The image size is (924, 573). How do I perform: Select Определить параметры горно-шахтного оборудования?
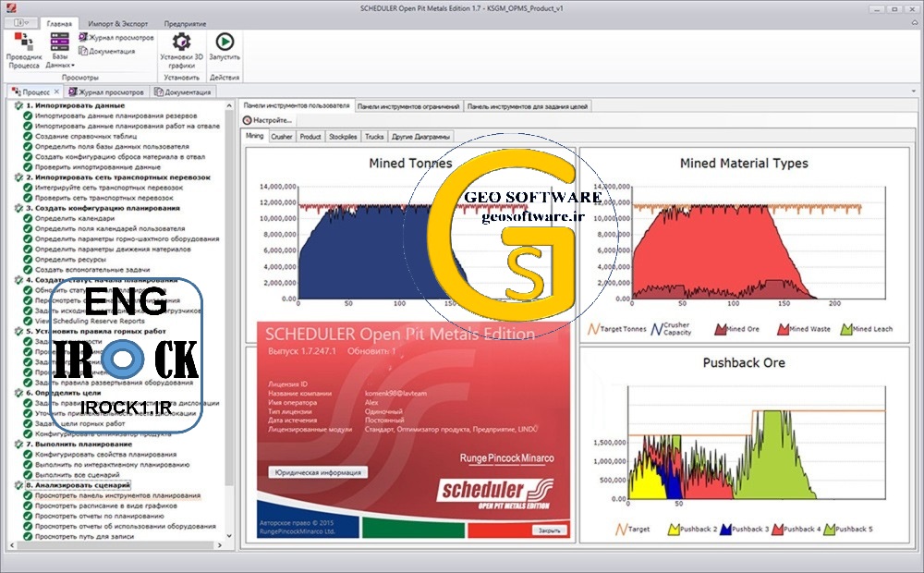(128, 238)
